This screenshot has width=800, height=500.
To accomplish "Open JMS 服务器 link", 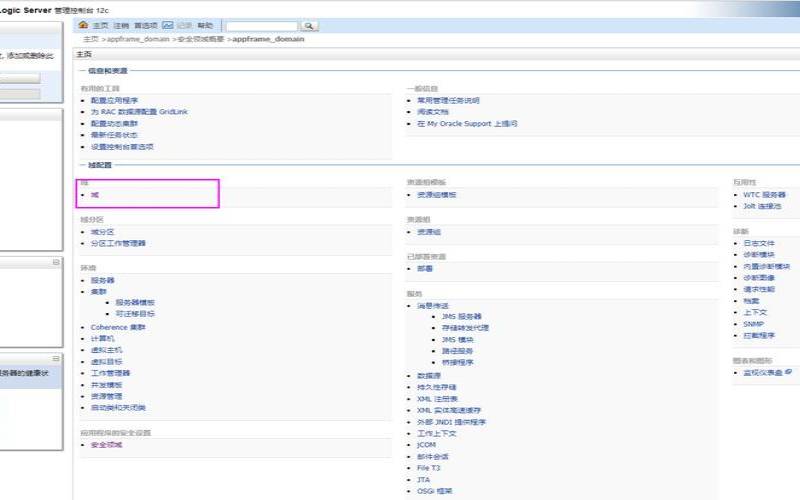I will pos(462,316).
